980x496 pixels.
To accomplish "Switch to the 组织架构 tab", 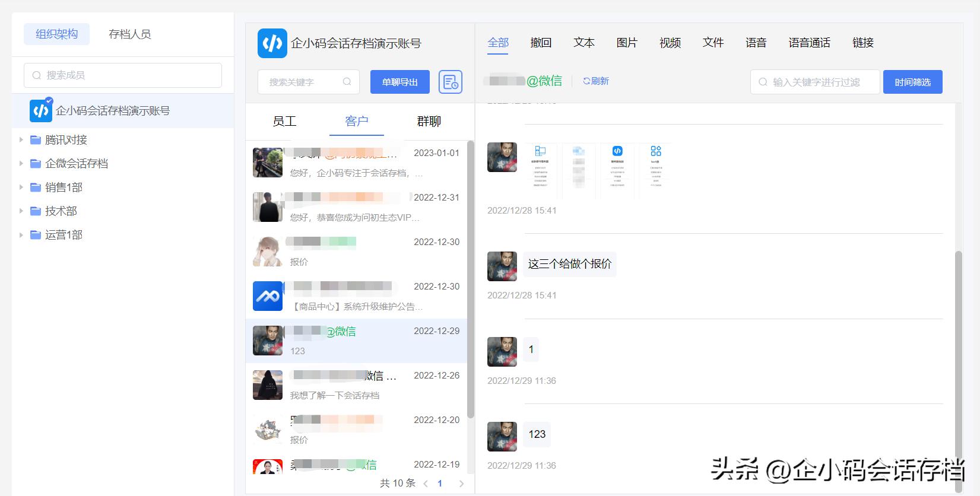I will [56, 34].
